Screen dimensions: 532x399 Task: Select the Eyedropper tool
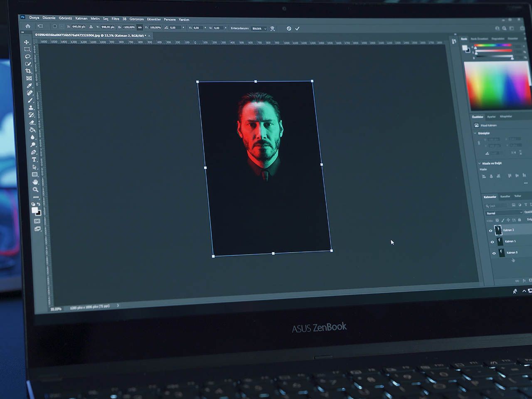pos(30,86)
